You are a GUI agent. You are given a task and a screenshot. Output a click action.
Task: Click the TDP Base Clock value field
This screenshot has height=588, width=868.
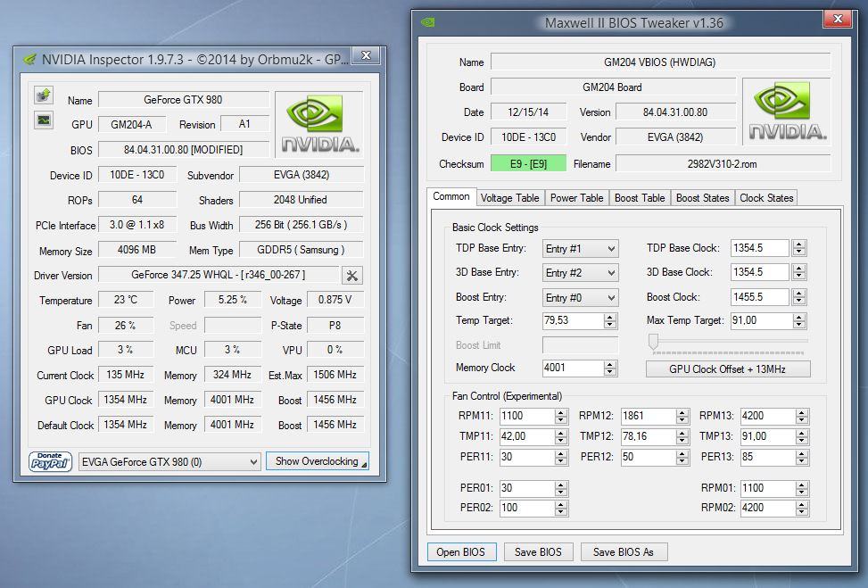(759, 248)
